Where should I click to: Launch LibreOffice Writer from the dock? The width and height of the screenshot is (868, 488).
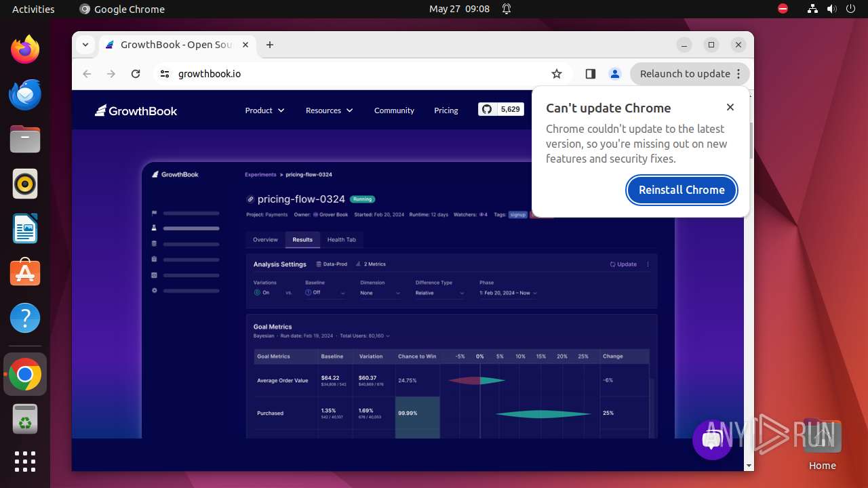[x=25, y=228]
